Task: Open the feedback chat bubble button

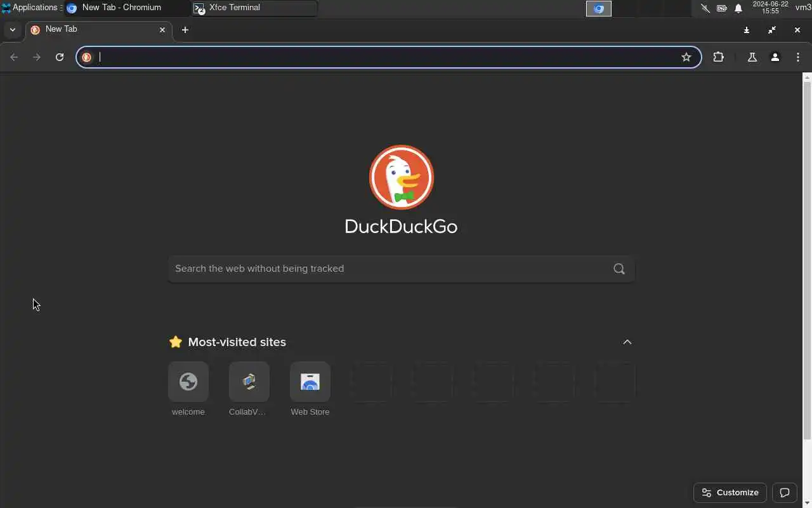Action: (x=785, y=493)
